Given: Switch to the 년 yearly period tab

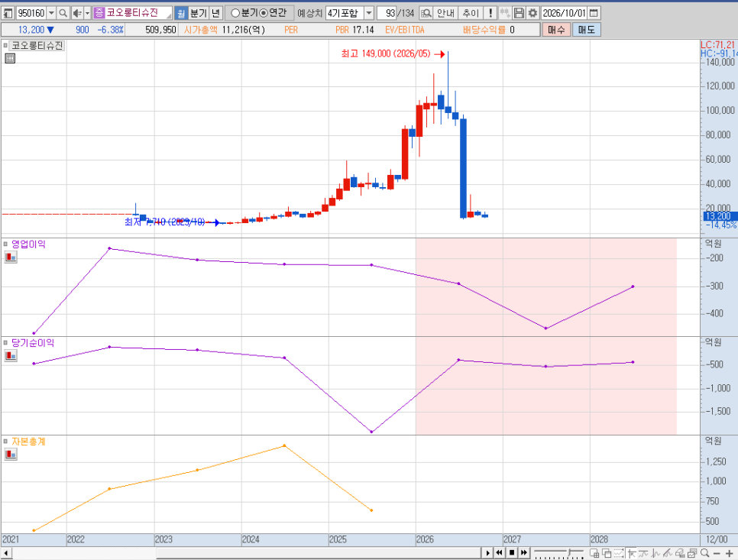Looking at the screenshot, I should 215,13.
